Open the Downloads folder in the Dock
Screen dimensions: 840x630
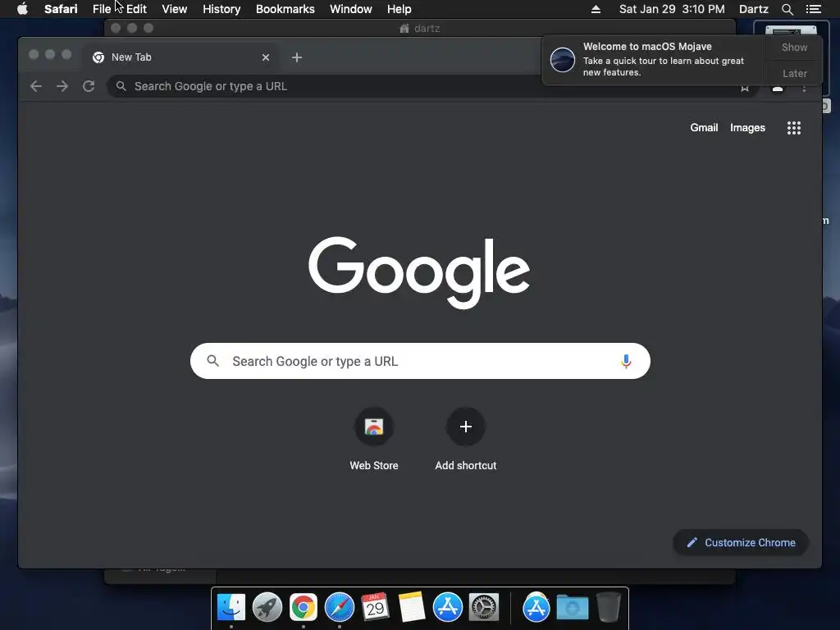[x=572, y=608]
